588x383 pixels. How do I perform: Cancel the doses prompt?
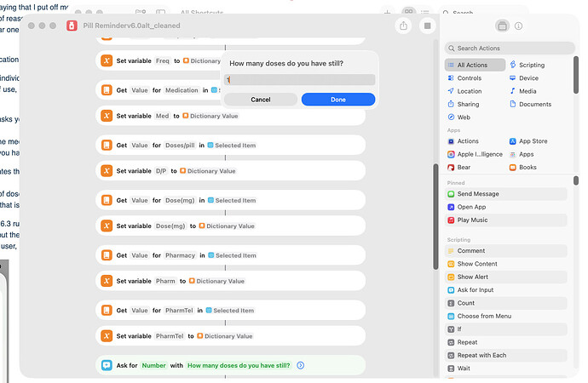coord(261,100)
